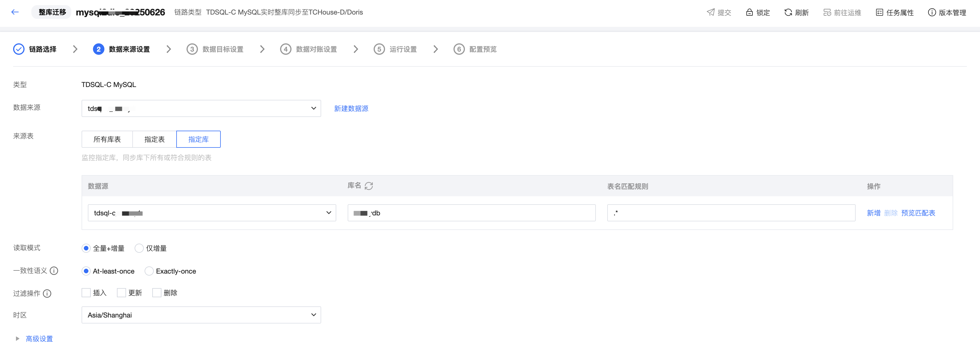This screenshot has height=356, width=980.
Task: Choose Exactly-once consistency option
Action: [x=149, y=271]
